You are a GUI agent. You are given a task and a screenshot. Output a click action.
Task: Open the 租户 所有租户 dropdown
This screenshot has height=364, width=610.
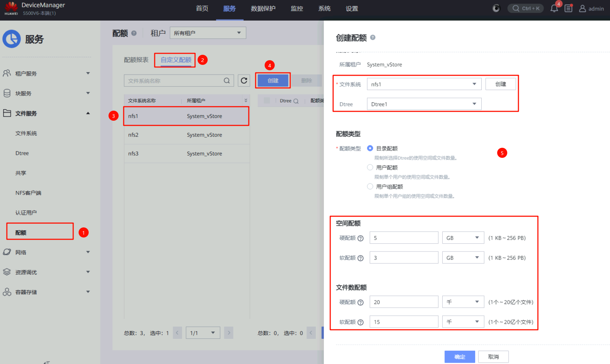(x=208, y=33)
